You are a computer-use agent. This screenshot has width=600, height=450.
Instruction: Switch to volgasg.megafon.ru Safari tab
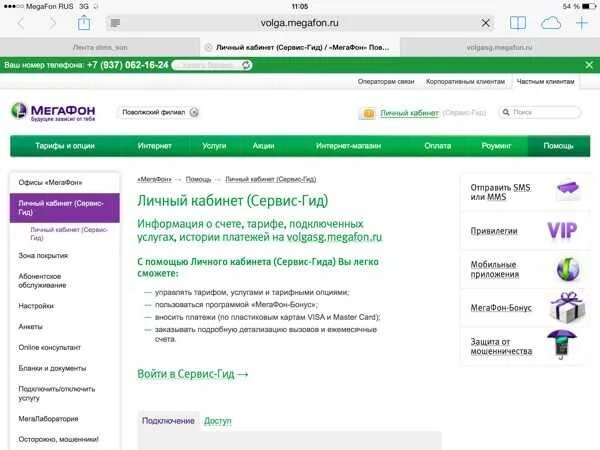[500, 47]
